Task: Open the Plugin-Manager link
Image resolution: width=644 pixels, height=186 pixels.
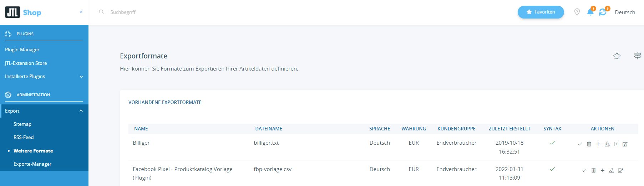Action: click(x=22, y=50)
